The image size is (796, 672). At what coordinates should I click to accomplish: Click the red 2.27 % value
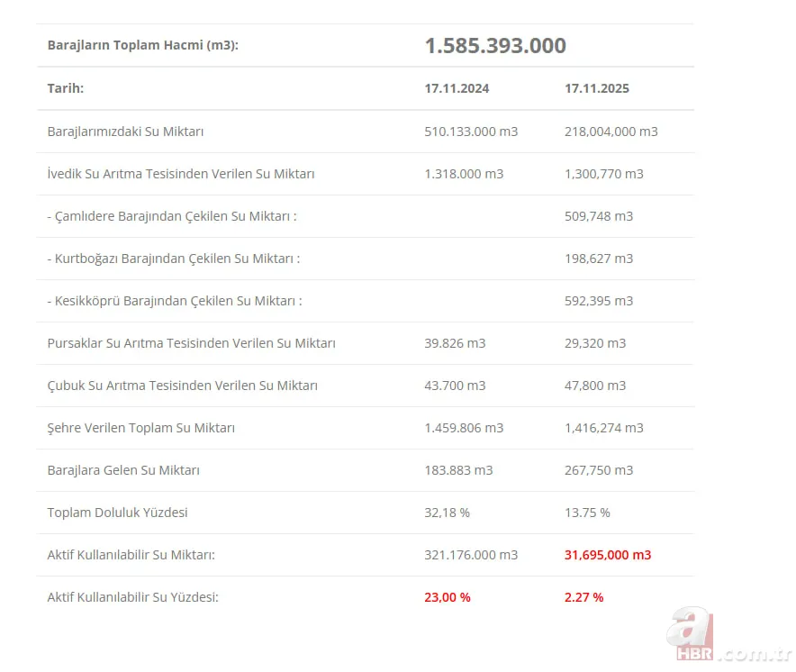click(583, 597)
